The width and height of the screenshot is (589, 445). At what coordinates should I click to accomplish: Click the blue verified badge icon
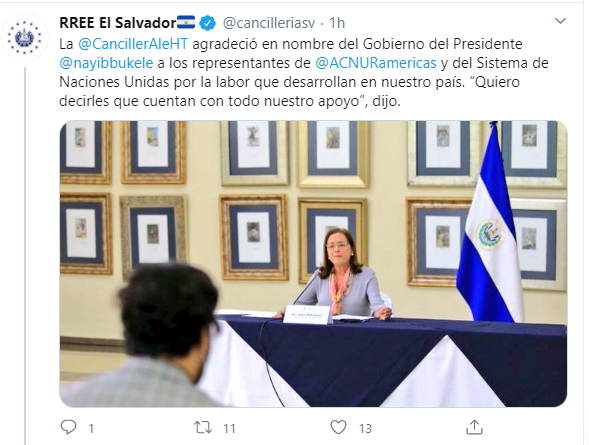207,23
